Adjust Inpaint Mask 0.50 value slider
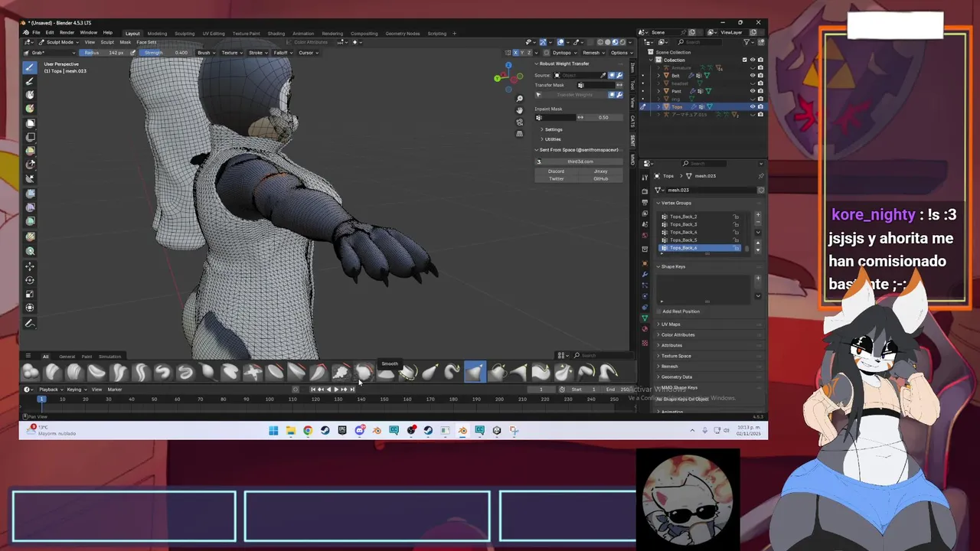Screen dimensions: 980x551 coord(604,117)
